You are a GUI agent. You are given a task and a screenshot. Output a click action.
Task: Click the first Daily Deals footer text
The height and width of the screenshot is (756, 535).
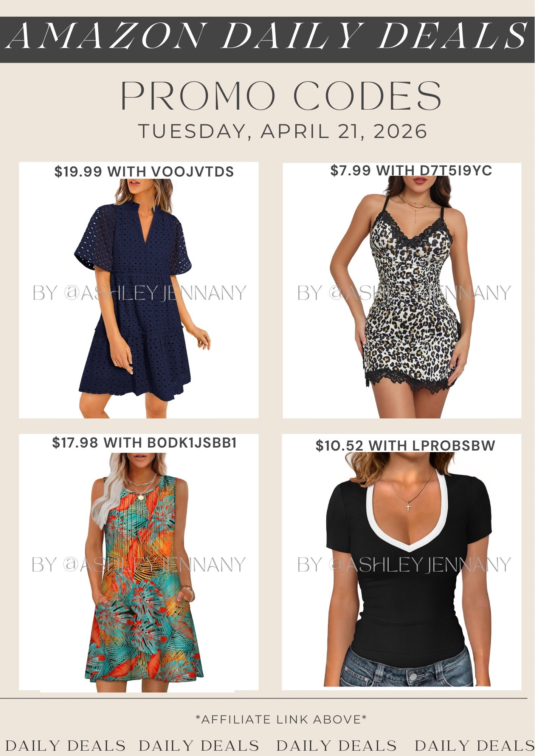[65, 746]
